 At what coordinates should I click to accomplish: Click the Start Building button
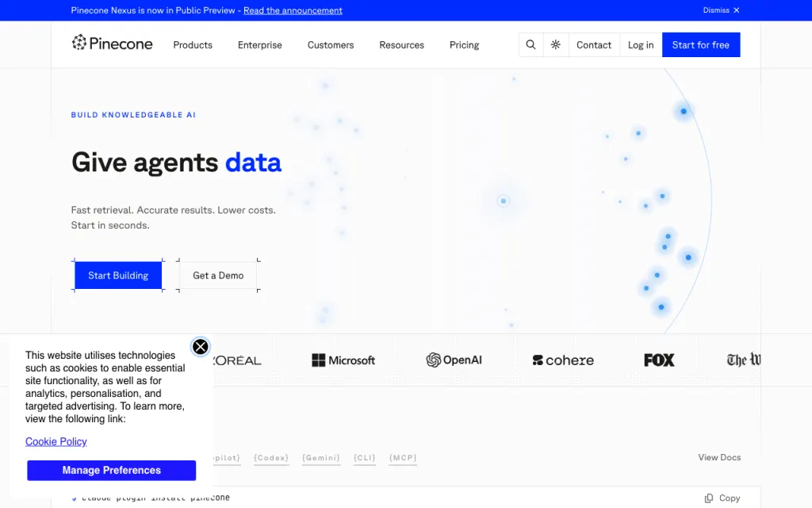click(118, 275)
